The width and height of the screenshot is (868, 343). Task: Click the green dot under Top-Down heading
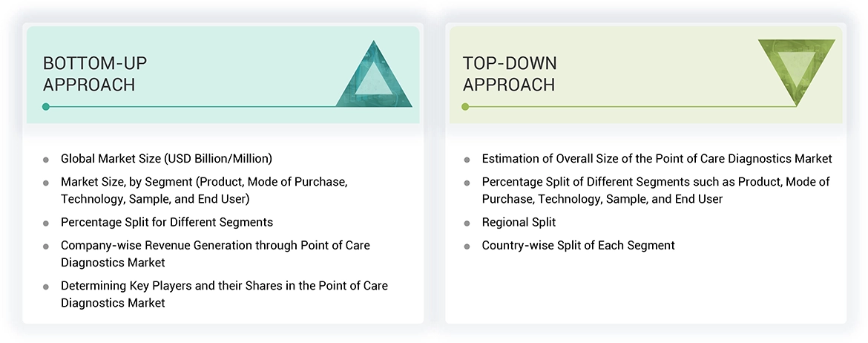coord(466,107)
